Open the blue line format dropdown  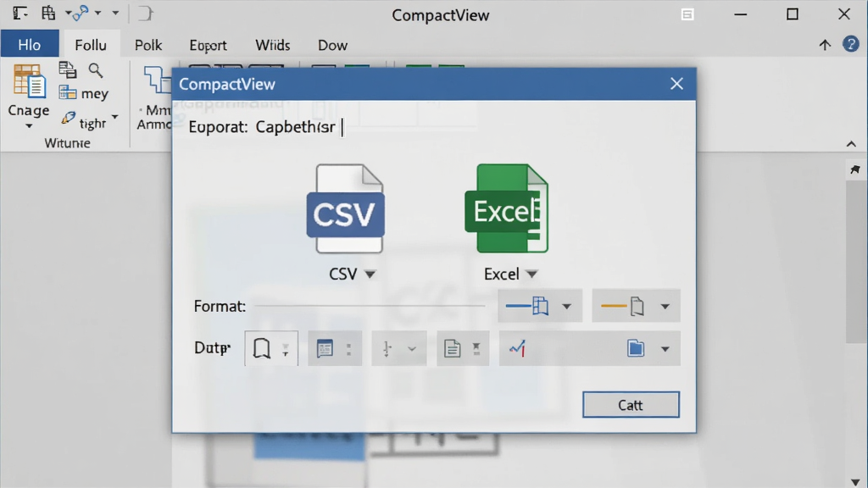[566, 306]
